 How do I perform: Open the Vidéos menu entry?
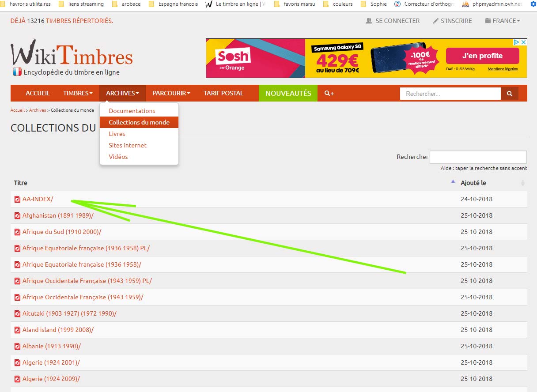118,157
